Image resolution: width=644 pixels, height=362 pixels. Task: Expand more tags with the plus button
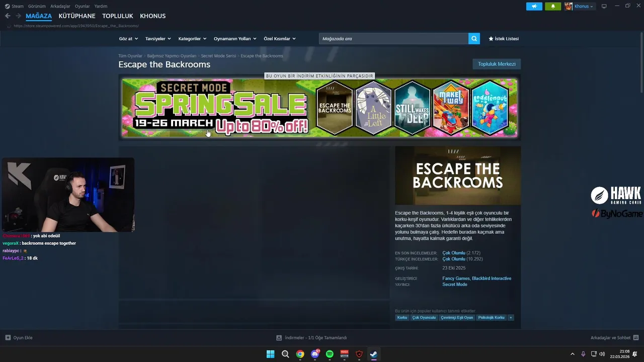(x=511, y=318)
